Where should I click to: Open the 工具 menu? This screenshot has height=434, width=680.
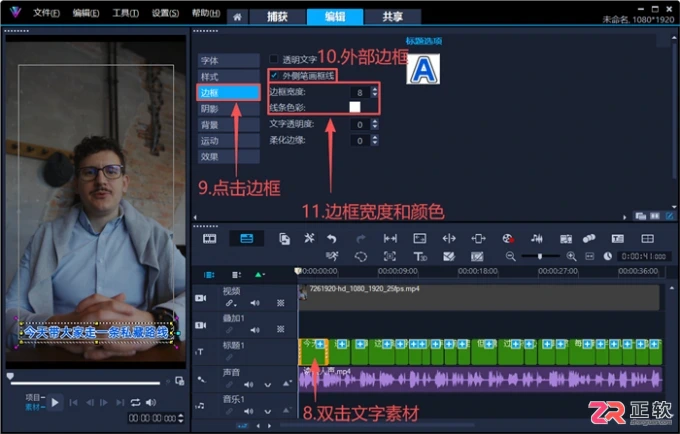125,13
